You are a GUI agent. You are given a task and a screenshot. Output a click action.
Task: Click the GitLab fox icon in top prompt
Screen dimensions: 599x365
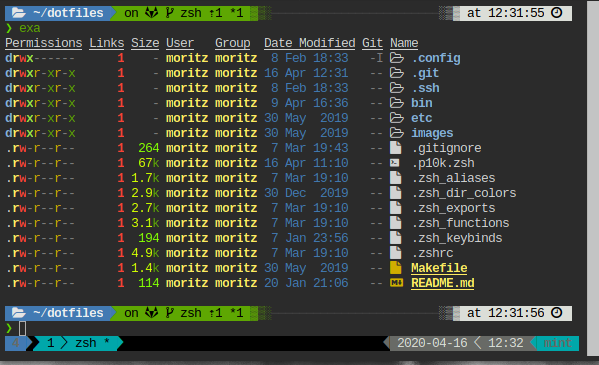[152, 13]
